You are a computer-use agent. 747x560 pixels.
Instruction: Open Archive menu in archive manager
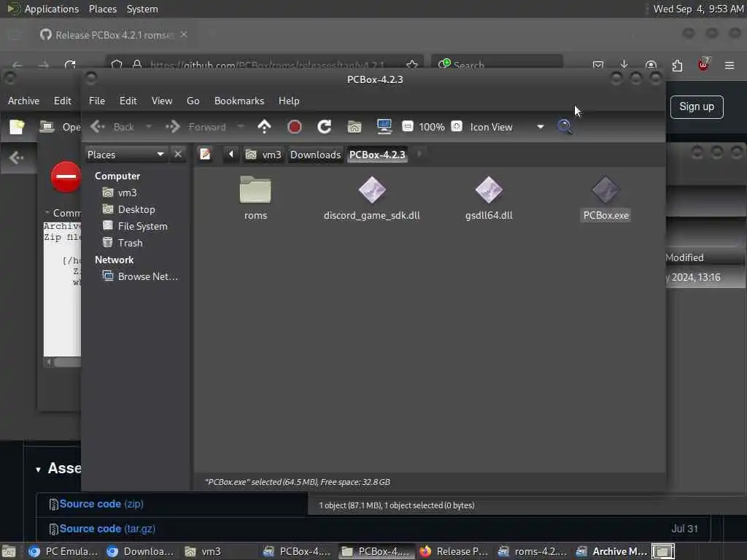pos(23,101)
